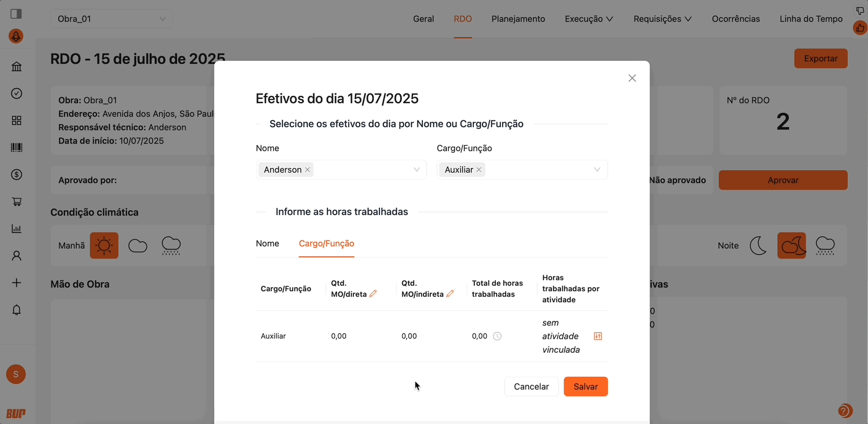Open the Planejamento tab in the top navigation

coord(517,18)
